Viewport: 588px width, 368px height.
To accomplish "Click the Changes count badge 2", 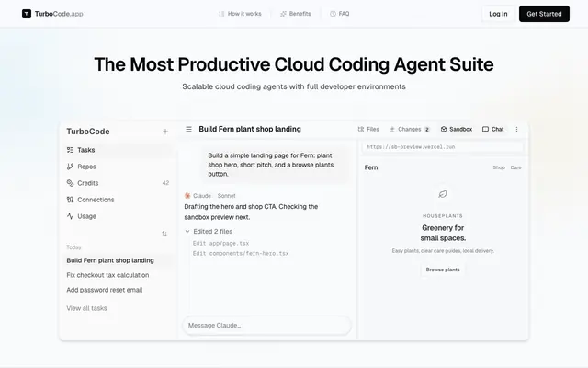I will pos(426,130).
